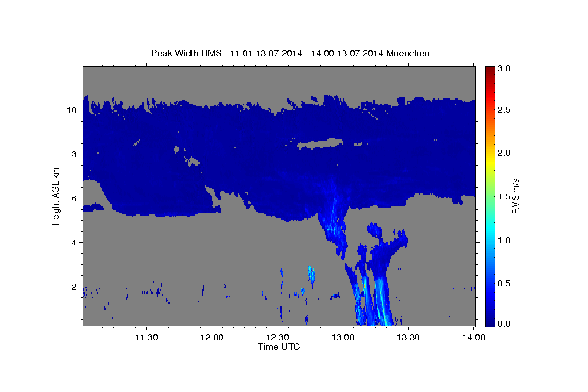Click the gray gap inside cloud near 8 km
588x392 pixels.
coord(320,144)
